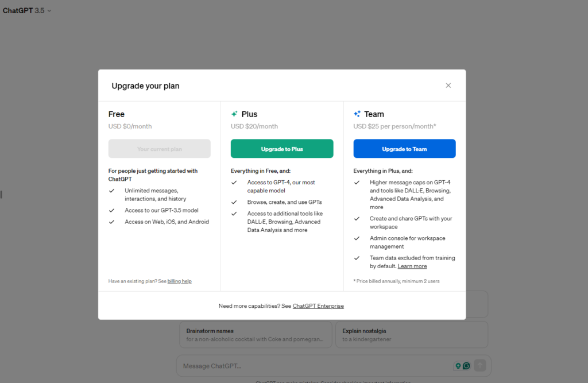Click the Grammarly icon in message box
The width and height of the screenshot is (588, 383).
(466, 365)
